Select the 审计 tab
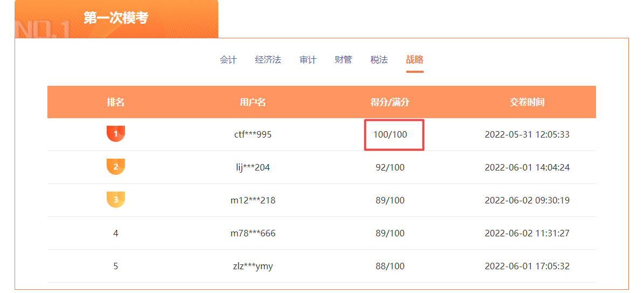 point(308,60)
